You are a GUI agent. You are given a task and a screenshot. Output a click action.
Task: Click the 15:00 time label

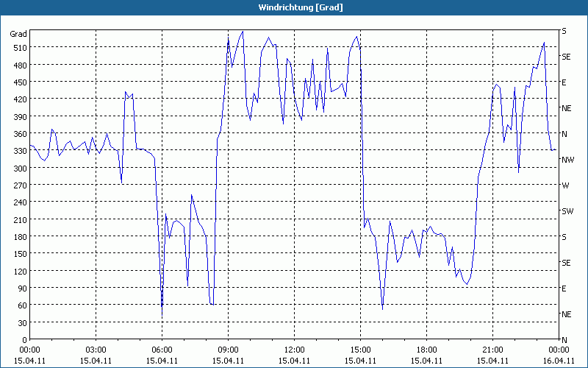tap(360, 350)
